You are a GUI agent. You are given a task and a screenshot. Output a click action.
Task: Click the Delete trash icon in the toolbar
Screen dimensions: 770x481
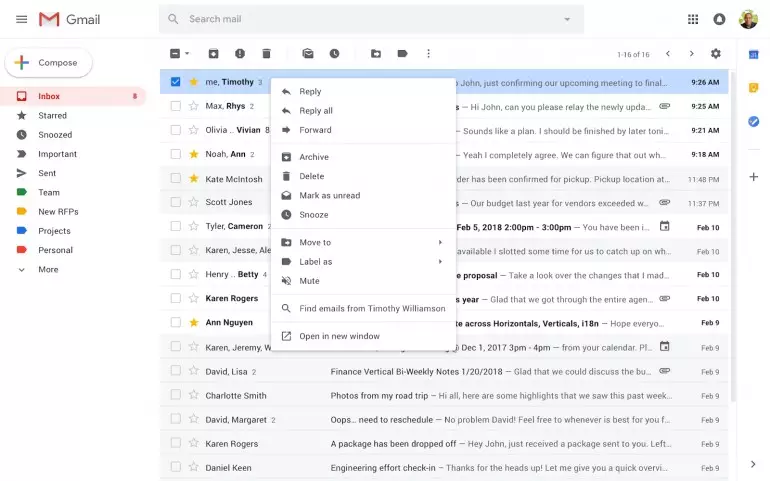click(266, 54)
